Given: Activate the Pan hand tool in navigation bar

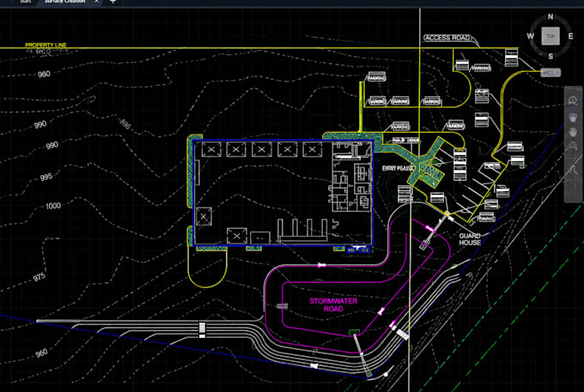Looking at the screenshot, I should point(573,118).
